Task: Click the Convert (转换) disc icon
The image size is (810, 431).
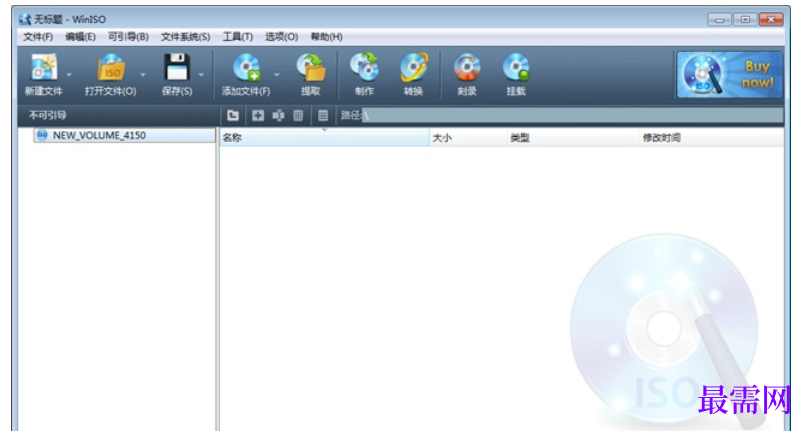Action: pos(414,67)
